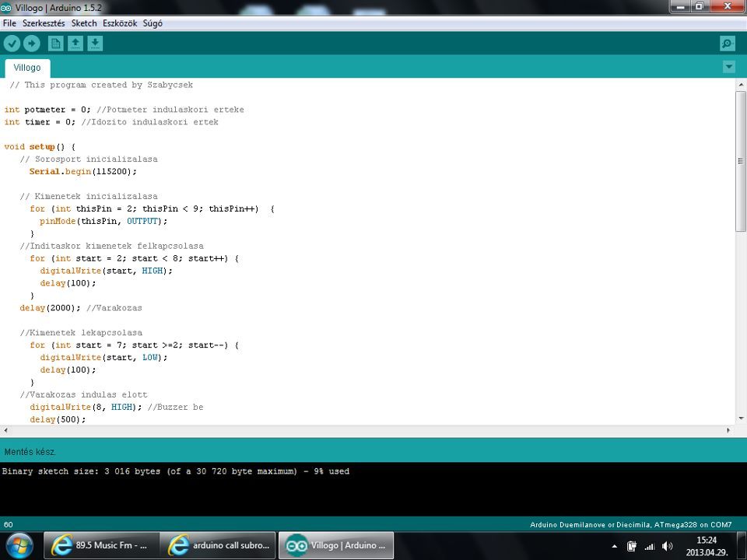Click the vertical scrollbar down arrow
Screen dimensions: 747x560
pos(741,418)
